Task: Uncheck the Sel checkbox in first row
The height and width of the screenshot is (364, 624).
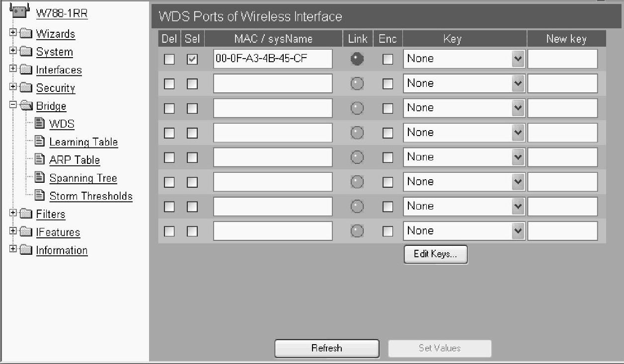Action: click(192, 59)
